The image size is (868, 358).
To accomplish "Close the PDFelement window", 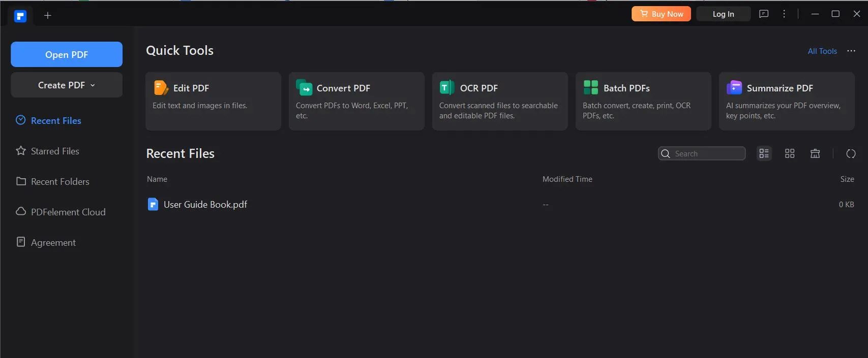I will point(857,14).
